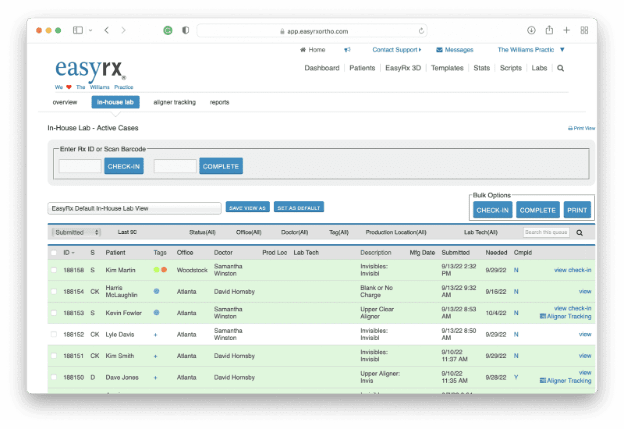Reload the page using the refresh icon
This screenshot has height=430, width=624.
tap(421, 31)
